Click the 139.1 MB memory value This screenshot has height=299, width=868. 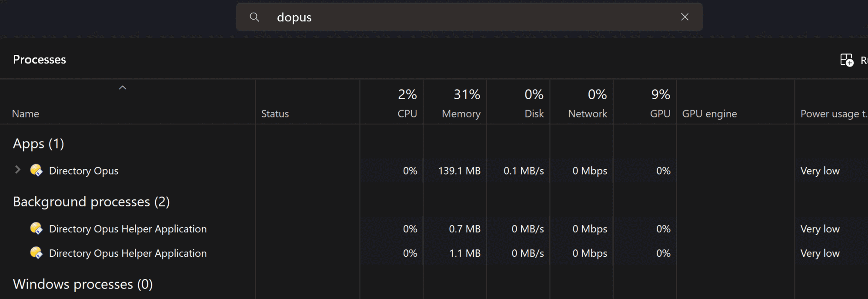[459, 171]
